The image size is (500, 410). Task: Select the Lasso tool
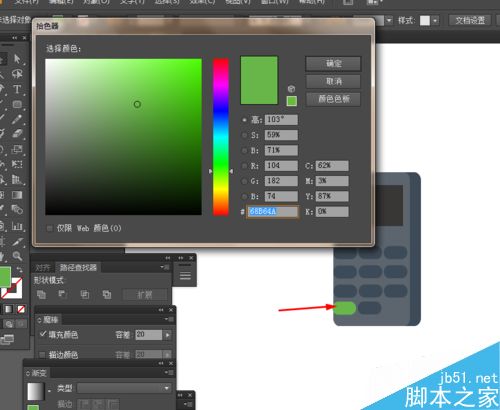click(17, 74)
